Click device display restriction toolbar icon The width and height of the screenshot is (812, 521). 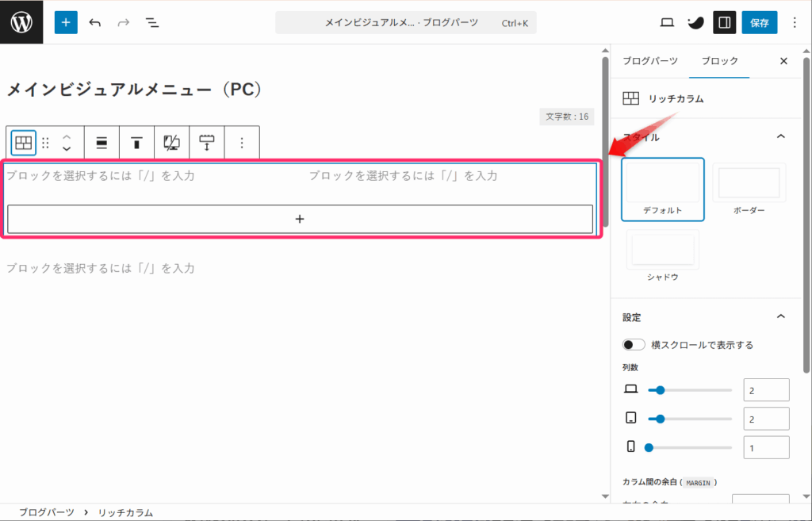(171, 143)
